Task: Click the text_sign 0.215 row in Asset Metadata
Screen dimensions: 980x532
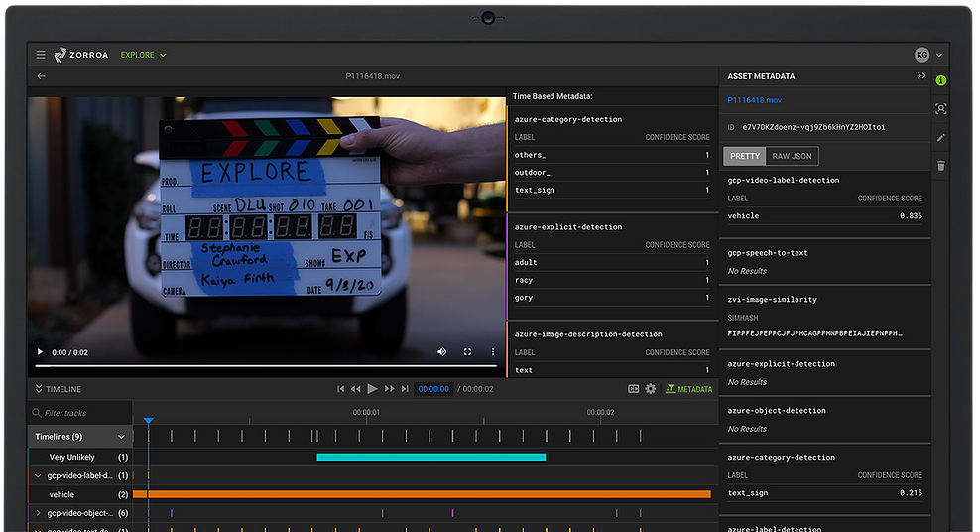Action: tap(824, 493)
